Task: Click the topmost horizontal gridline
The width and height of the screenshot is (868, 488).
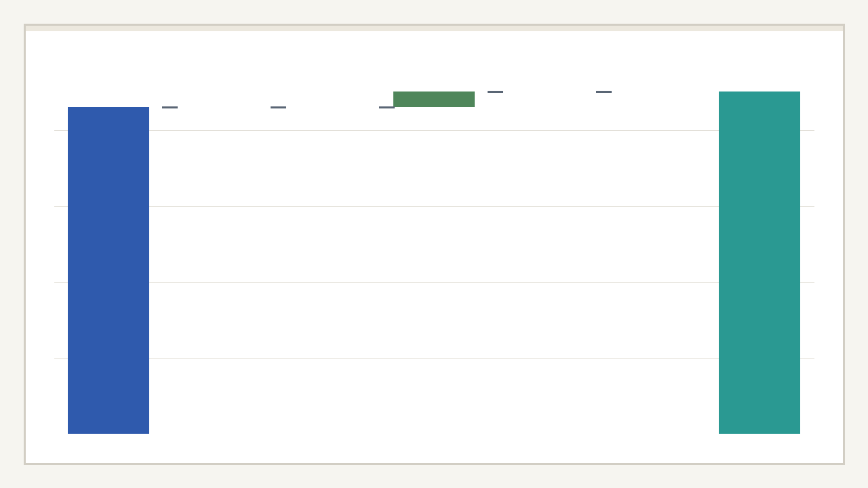Action: 434,130
